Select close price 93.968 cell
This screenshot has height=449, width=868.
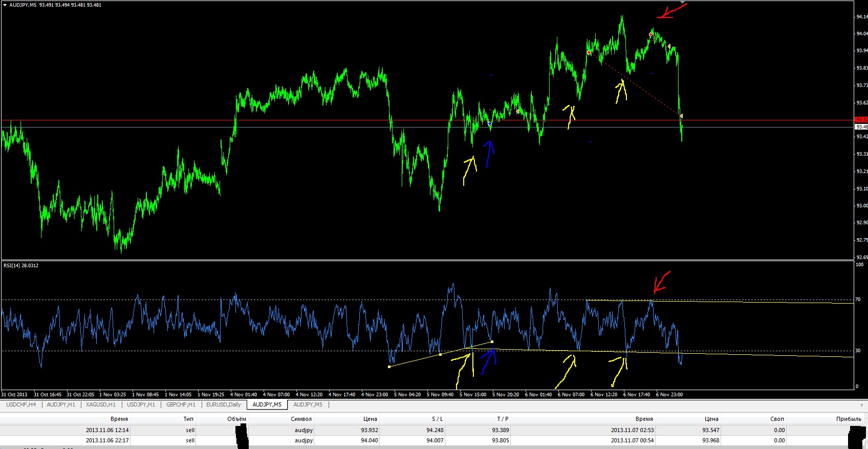click(x=710, y=440)
